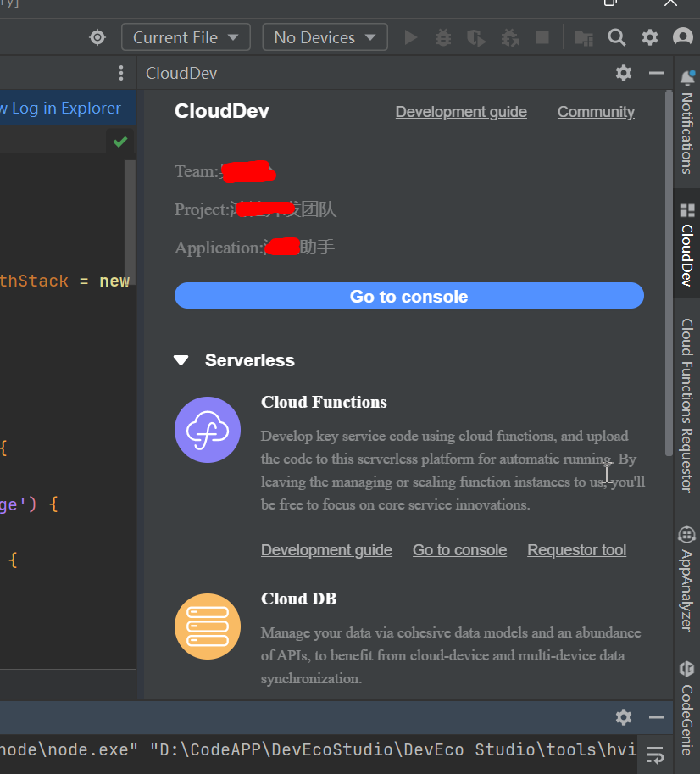Click the Search Everywhere magnifier icon

coord(617,37)
